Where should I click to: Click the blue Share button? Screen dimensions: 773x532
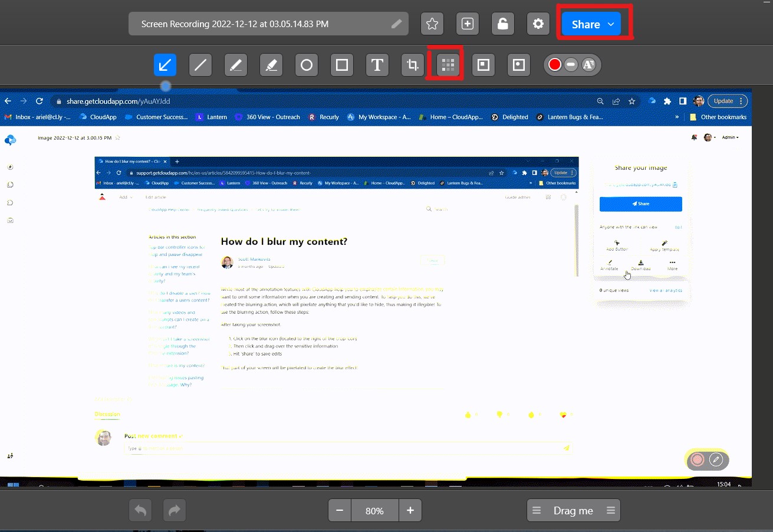tap(591, 24)
